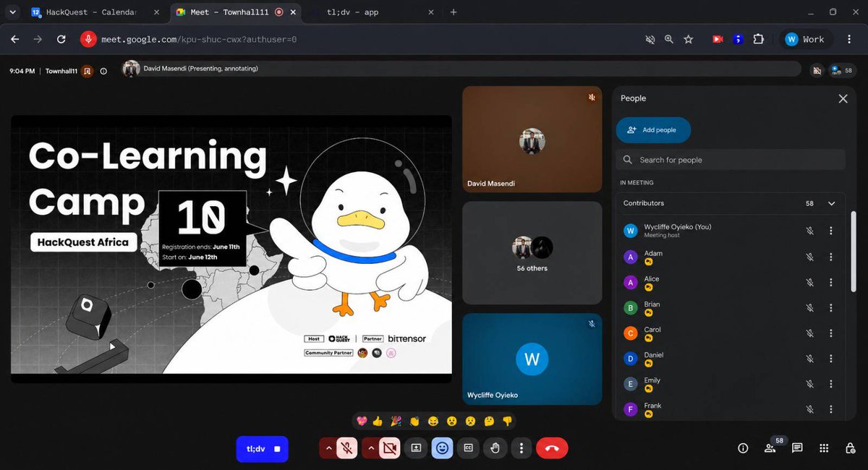The width and height of the screenshot is (868, 470).
Task: Click the People panel scrollbar
Action: point(854,253)
